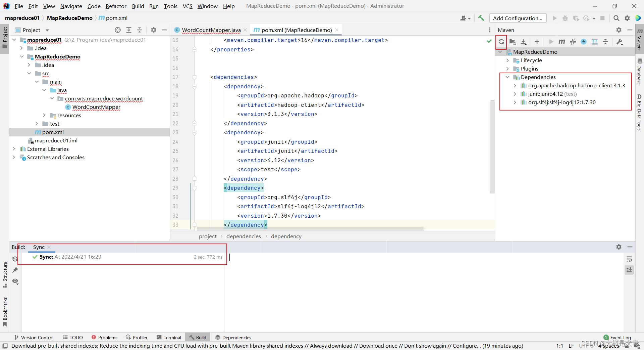Collapse all nodes in Maven panel
The height and width of the screenshot is (350, 644).
605,42
